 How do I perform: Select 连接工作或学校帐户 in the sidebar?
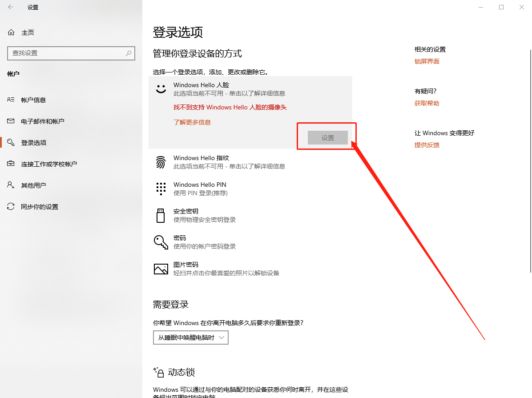pyautogui.click(x=49, y=164)
